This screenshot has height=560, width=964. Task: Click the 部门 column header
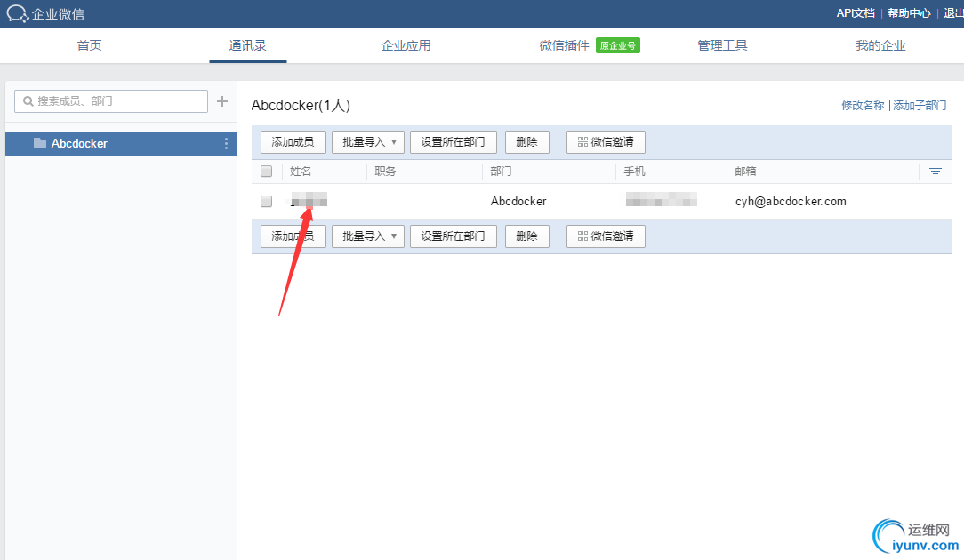[501, 172]
